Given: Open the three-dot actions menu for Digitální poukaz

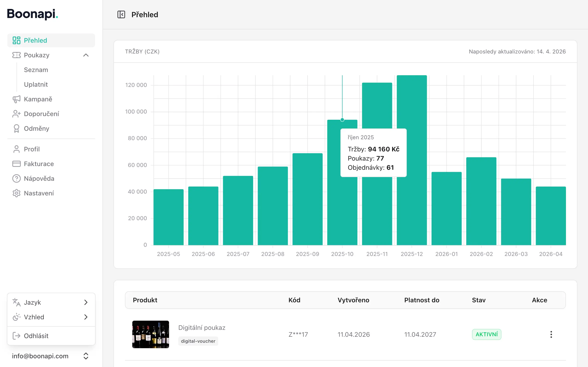Looking at the screenshot, I should pyautogui.click(x=551, y=334).
